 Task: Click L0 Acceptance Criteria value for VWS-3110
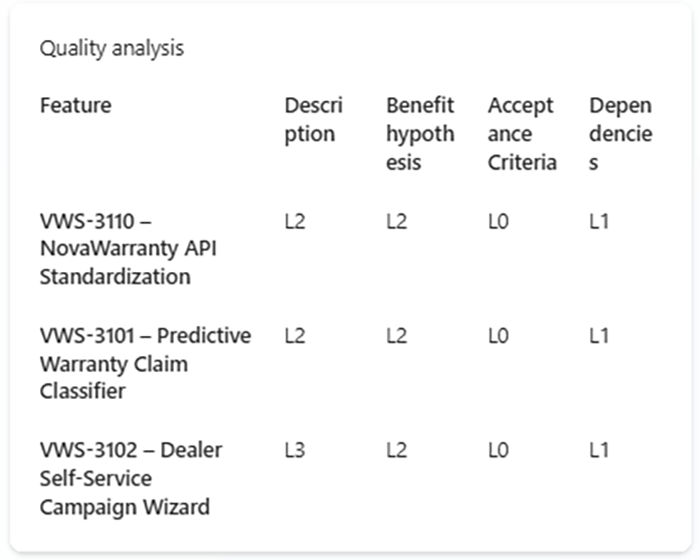(498, 221)
